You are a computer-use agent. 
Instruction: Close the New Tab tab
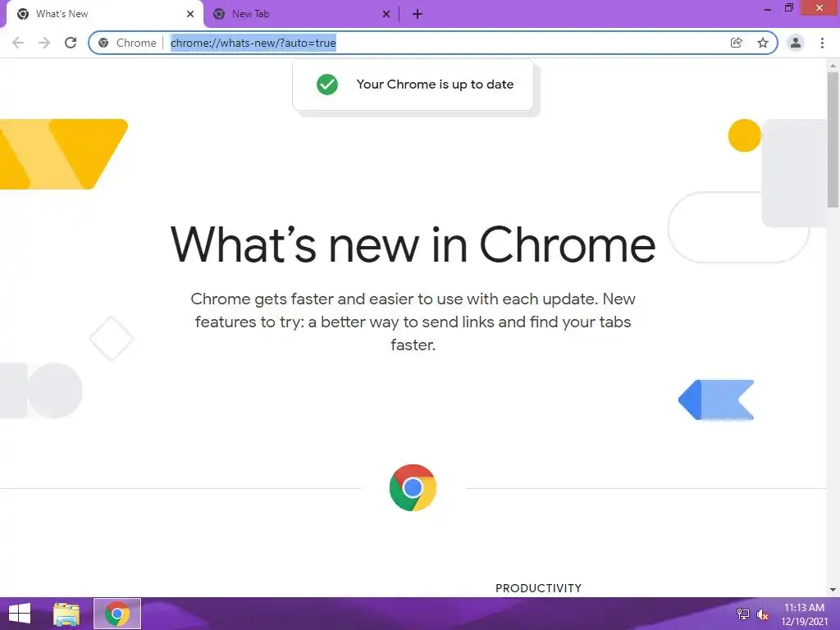point(386,14)
